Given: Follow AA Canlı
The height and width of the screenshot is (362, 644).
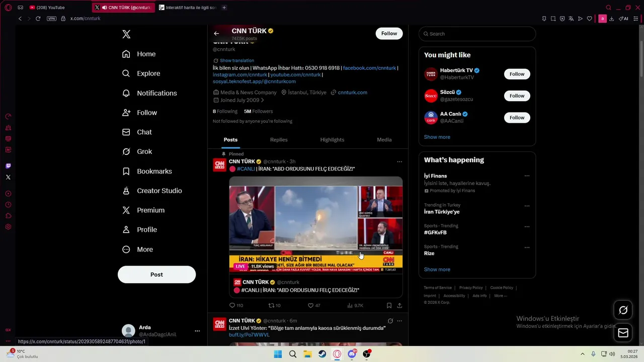Looking at the screenshot, I should click(517, 118).
